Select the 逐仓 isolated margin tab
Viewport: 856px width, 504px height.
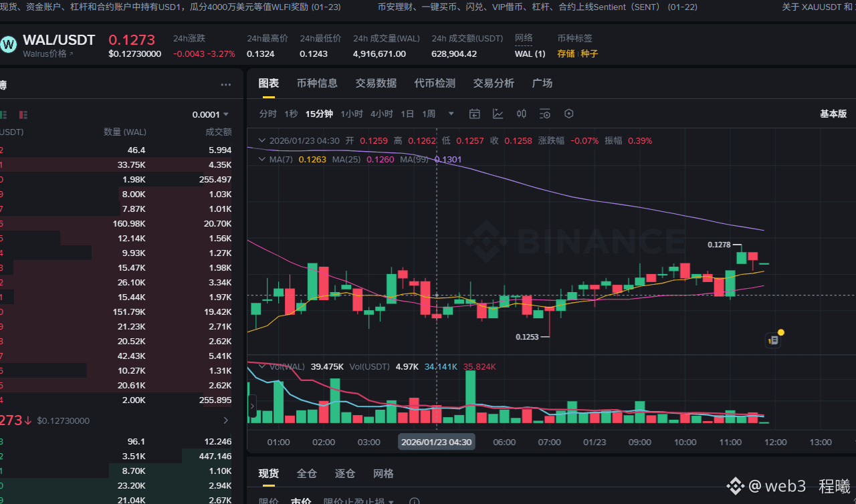(345, 473)
